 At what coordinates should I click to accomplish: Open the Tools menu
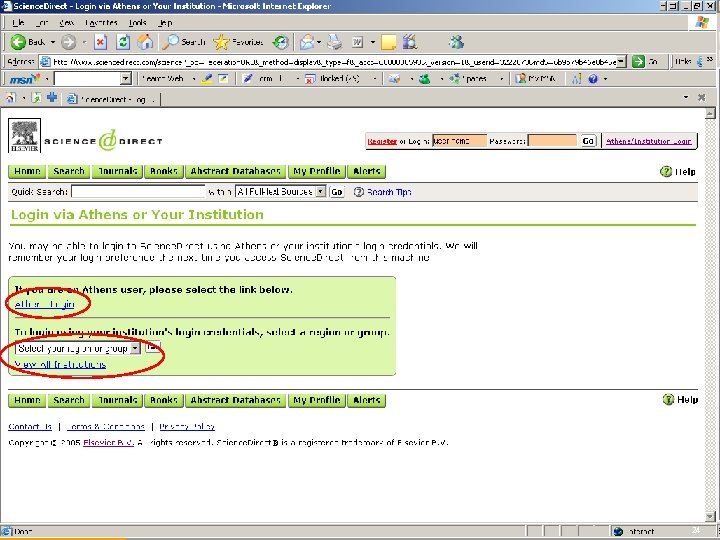pyautogui.click(x=137, y=22)
